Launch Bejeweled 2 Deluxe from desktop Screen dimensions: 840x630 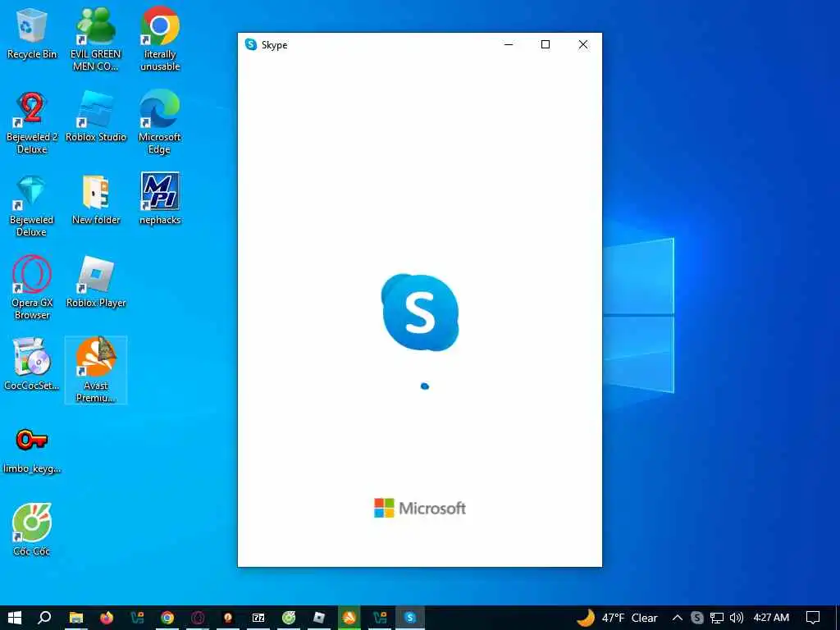tap(32, 123)
